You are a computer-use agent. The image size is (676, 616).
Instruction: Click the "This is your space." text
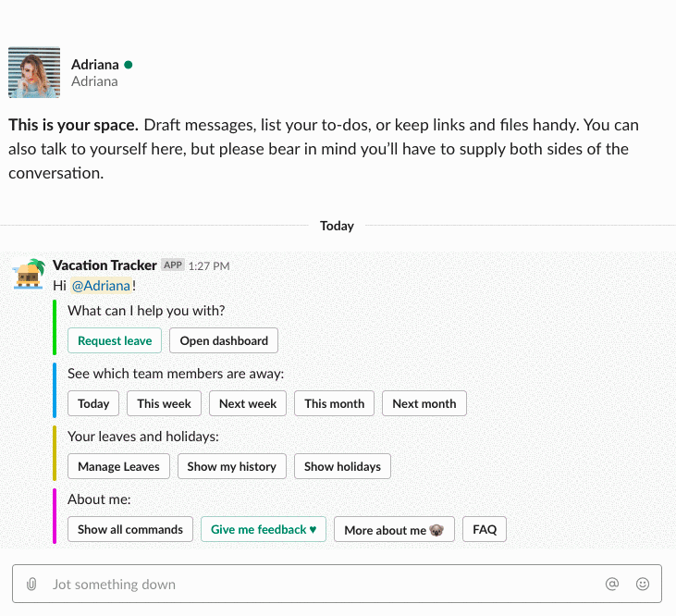pos(73,125)
